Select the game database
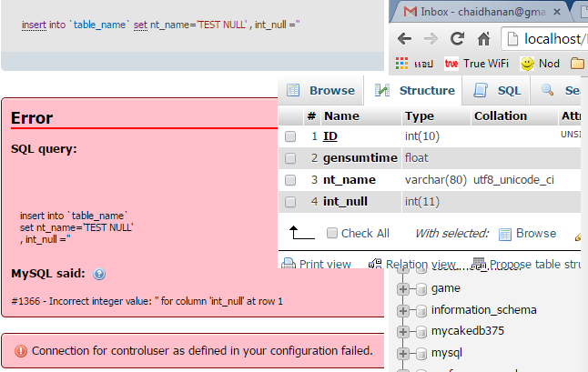Screen dimensions: 588x372 (446, 288)
